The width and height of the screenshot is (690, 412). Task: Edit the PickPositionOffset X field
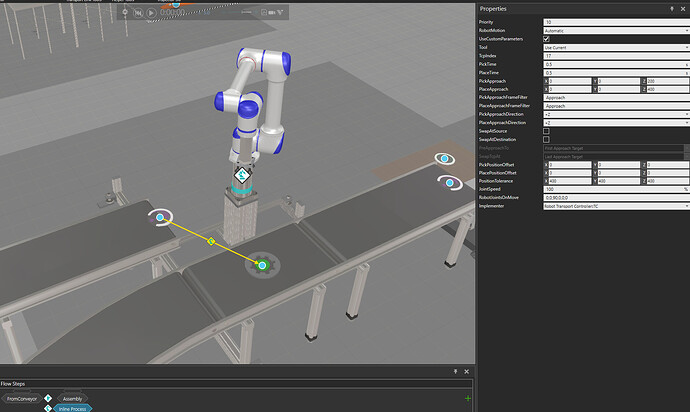pyautogui.click(x=569, y=165)
